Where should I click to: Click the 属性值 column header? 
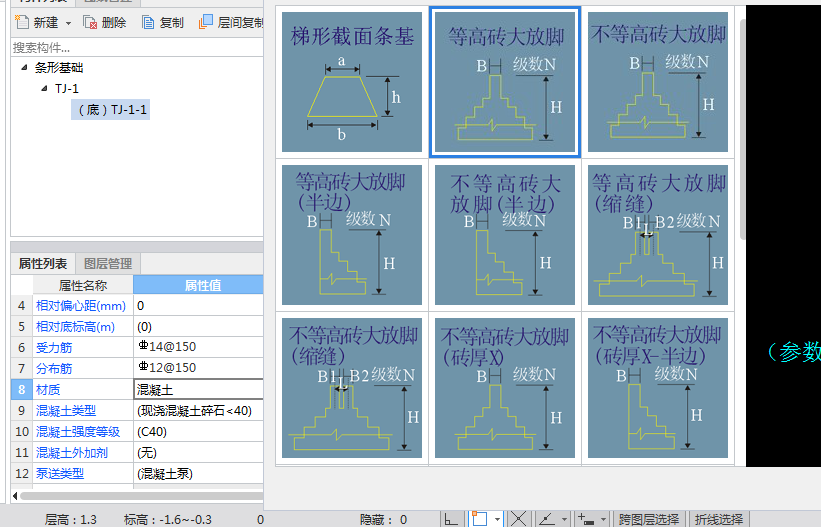point(198,285)
